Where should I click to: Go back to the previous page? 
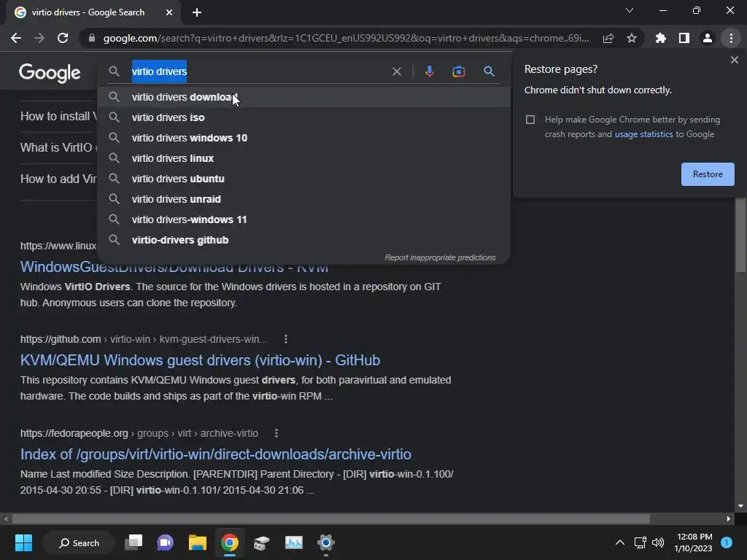click(16, 38)
